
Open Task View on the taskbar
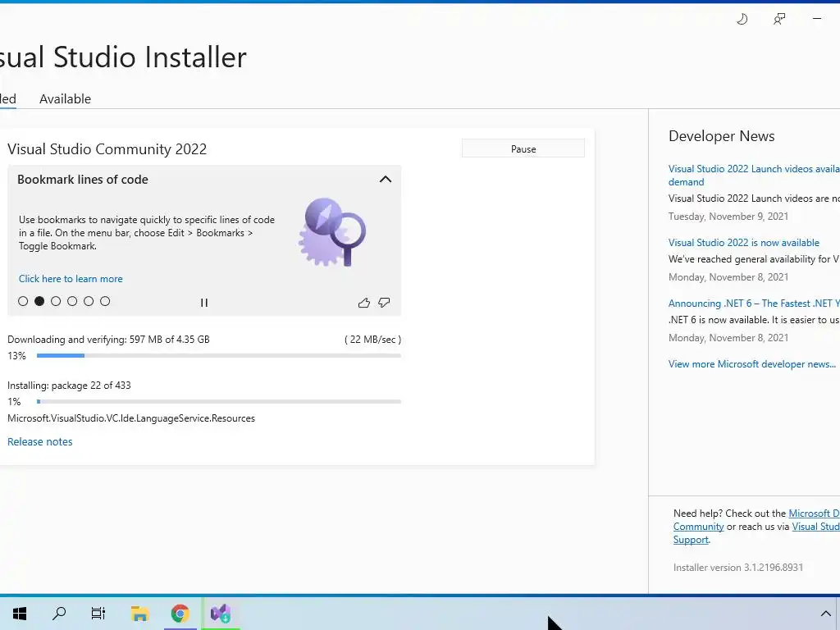[x=98, y=614]
